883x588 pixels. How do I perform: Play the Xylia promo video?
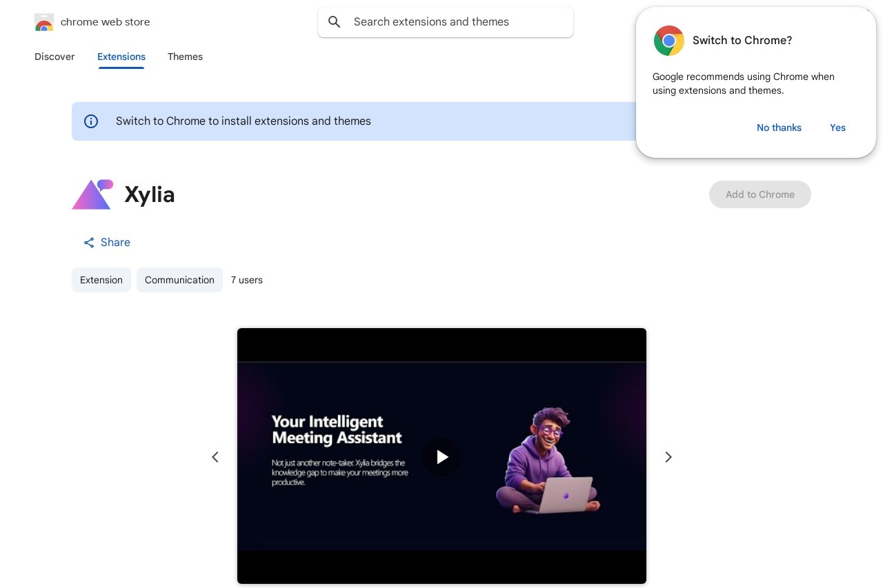[441, 456]
